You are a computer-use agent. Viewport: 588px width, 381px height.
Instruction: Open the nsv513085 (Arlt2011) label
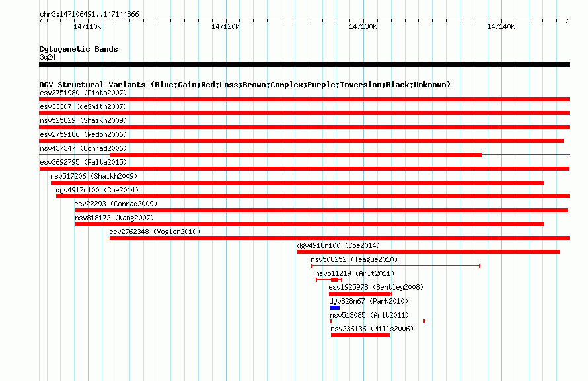(369, 315)
